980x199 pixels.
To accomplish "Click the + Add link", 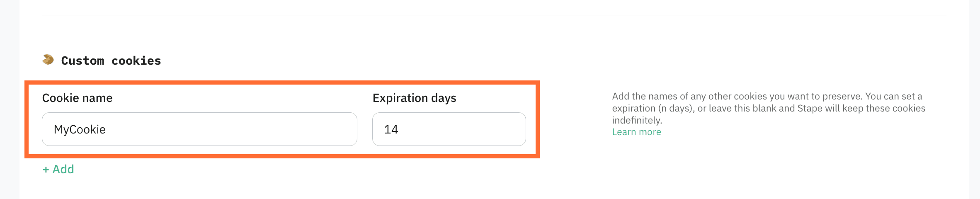I will click(x=58, y=169).
